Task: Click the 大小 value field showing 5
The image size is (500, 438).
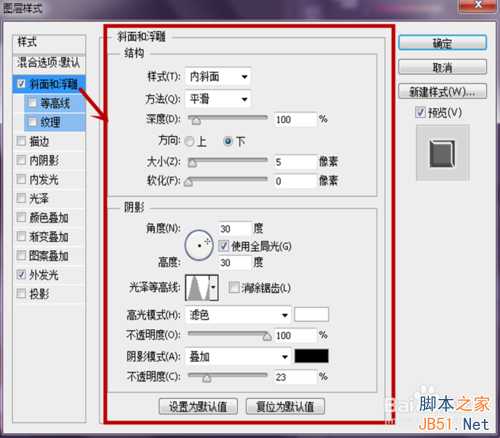Action: (x=295, y=162)
